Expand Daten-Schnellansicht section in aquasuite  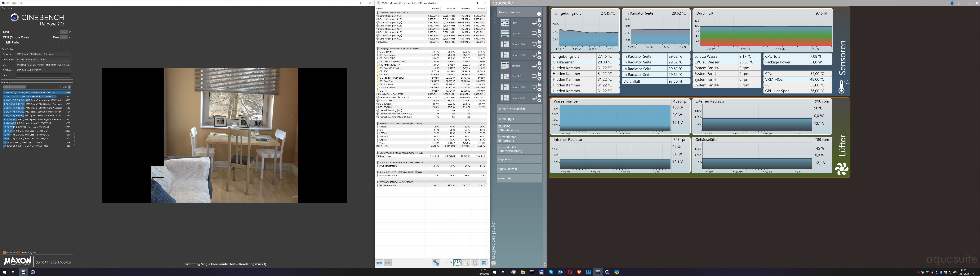click(x=519, y=109)
